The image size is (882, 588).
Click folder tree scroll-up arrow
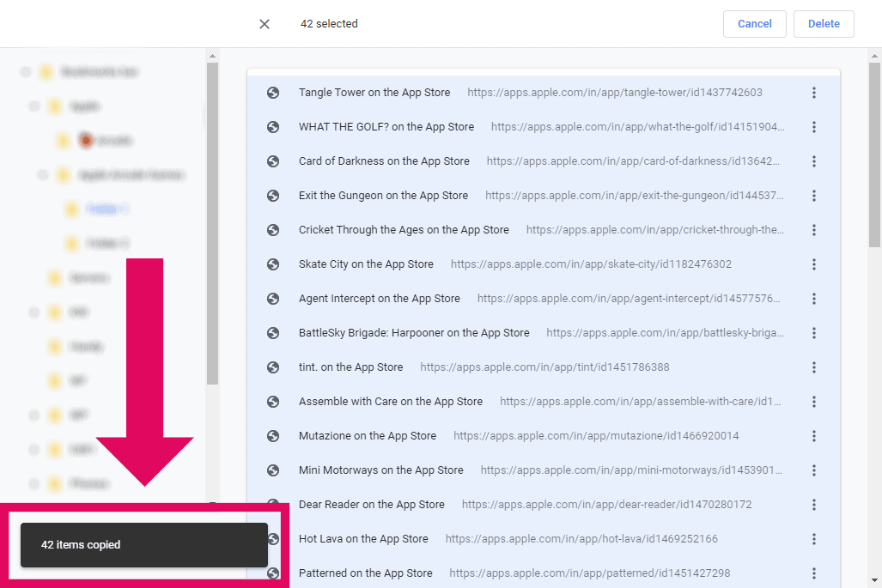click(x=212, y=56)
